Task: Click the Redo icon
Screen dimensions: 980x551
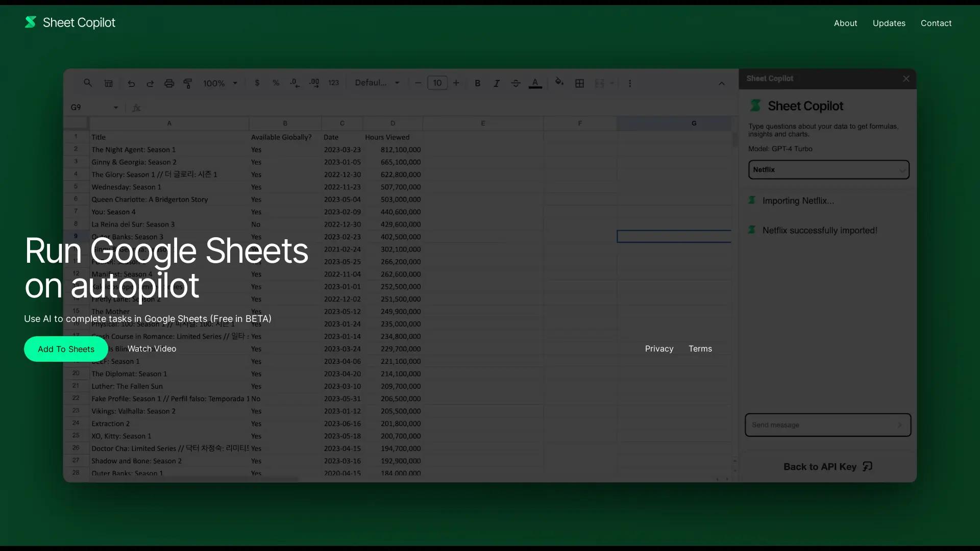Action: point(150,83)
